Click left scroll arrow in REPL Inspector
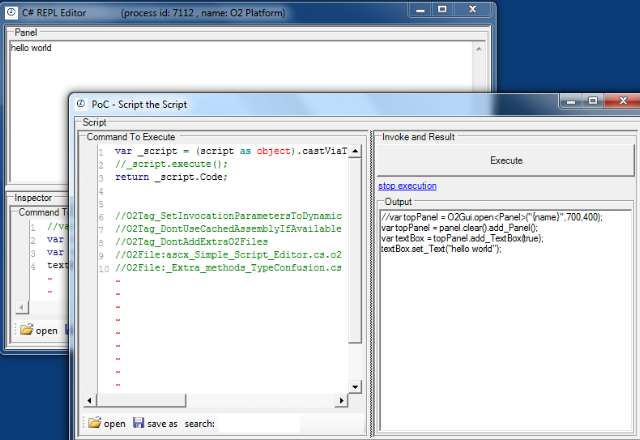 click(x=22, y=307)
